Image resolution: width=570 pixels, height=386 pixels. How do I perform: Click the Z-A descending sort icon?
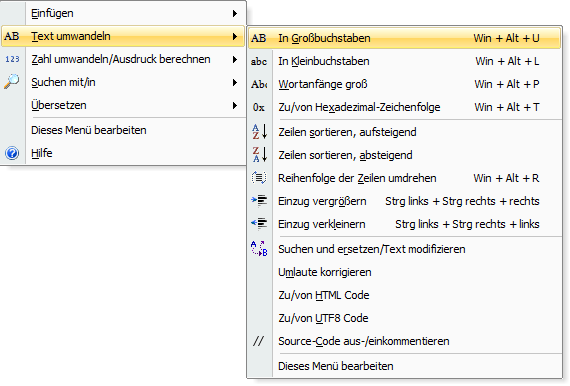pos(260,154)
